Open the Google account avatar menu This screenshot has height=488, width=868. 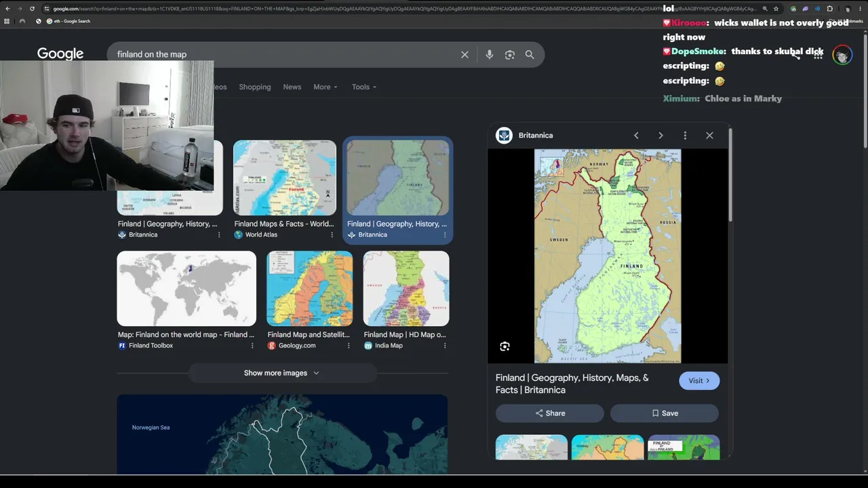[842, 55]
